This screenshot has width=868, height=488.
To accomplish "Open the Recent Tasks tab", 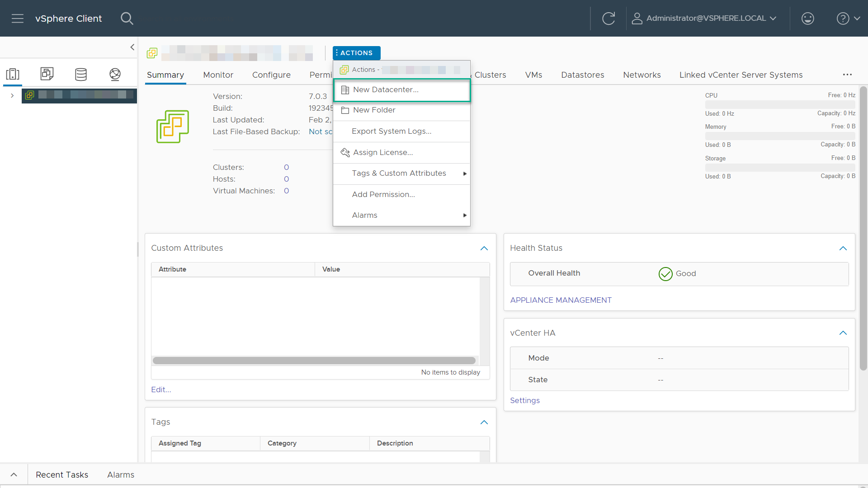I will [62, 475].
